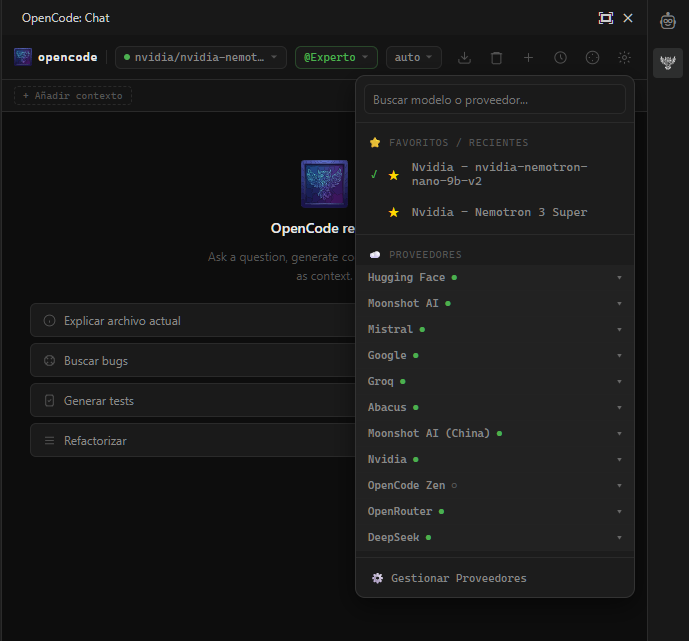Click lines icon on Refactorizar
Image resolution: width=689 pixels, height=641 pixels.
click(50, 441)
